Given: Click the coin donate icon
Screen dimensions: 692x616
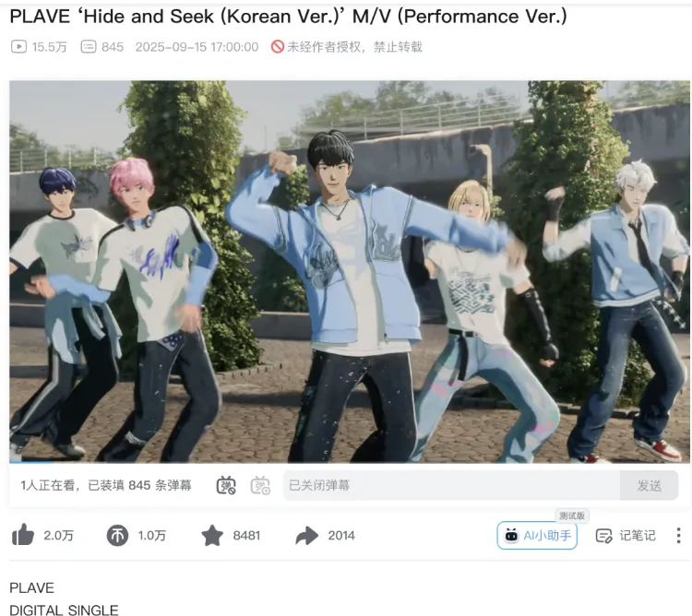Looking at the screenshot, I should click(117, 536).
